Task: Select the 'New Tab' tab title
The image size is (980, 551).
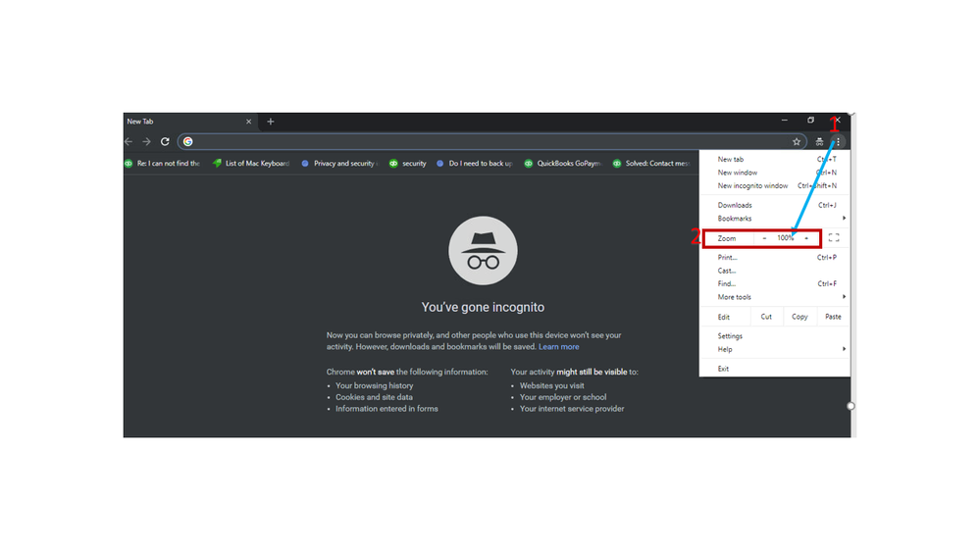Action: pyautogui.click(x=140, y=122)
